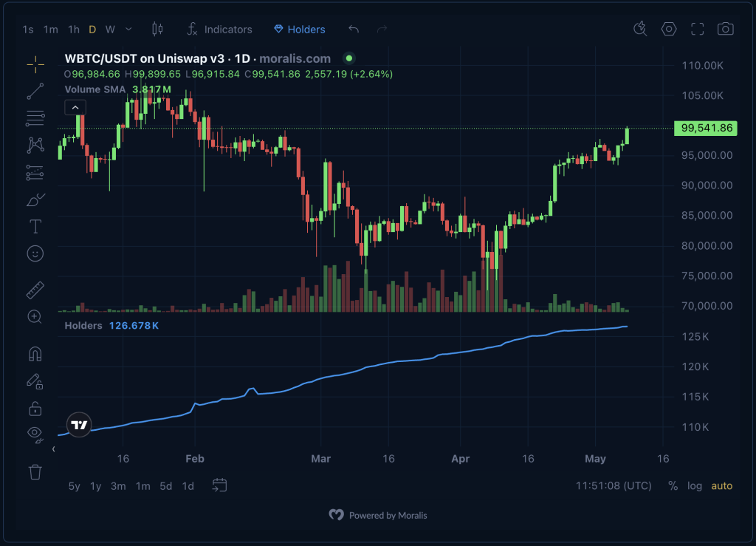
Task: Remove drawings with the trash icon
Action: 35,471
